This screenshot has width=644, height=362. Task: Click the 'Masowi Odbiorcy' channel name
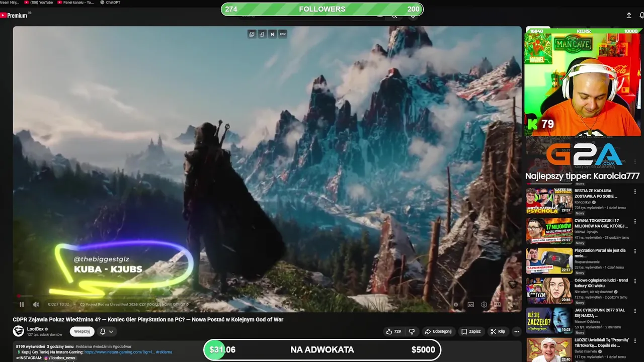pyautogui.click(x=587, y=321)
